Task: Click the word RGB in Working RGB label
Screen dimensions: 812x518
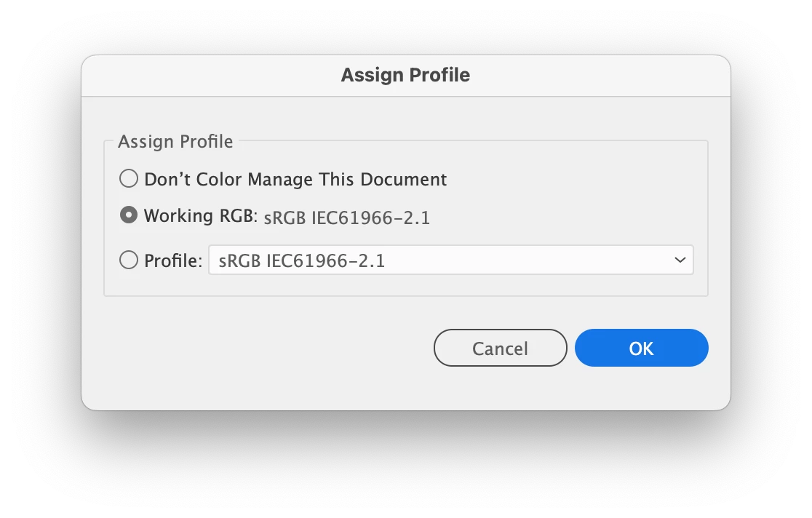Action: coord(238,215)
